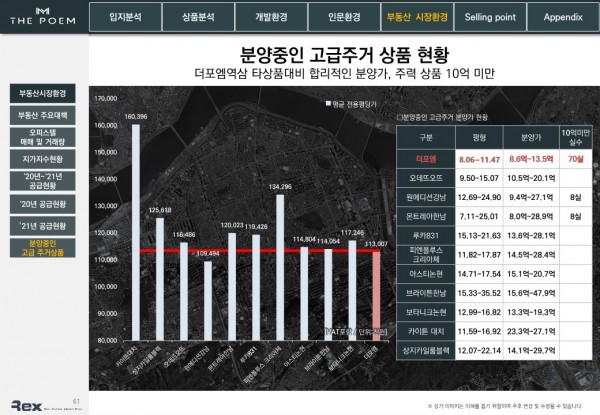Click the 부동산 주요대책 sidebar button
The width and height of the screenshot is (600, 415).
click(x=43, y=115)
